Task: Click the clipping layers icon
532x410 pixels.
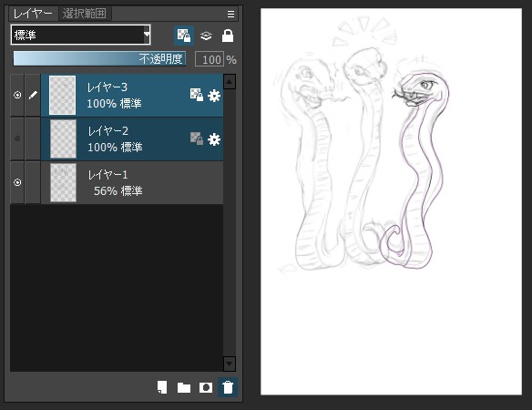Action: pyautogui.click(x=206, y=36)
